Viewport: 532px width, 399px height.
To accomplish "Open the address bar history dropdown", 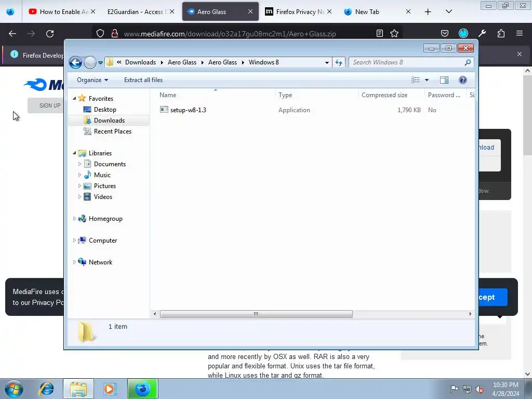I will [x=327, y=62].
